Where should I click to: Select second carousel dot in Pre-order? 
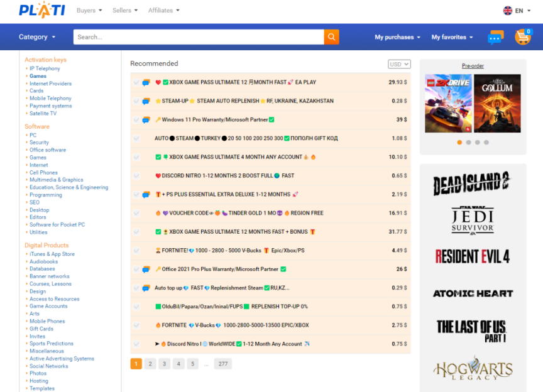tap(469, 143)
